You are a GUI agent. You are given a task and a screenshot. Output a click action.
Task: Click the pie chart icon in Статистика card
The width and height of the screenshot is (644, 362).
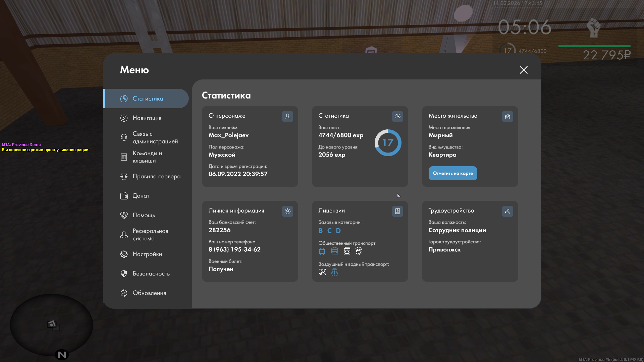tap(397, 116)
